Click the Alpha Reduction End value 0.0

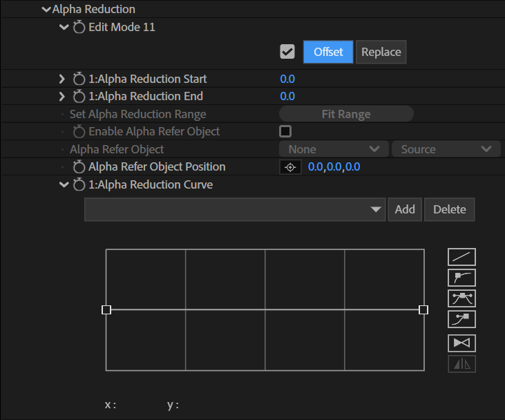287,96
